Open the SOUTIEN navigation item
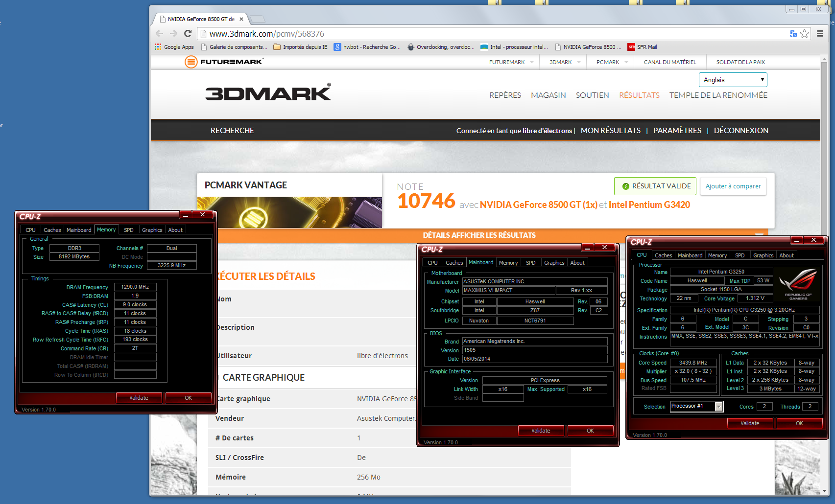 [x=592, y=95]
